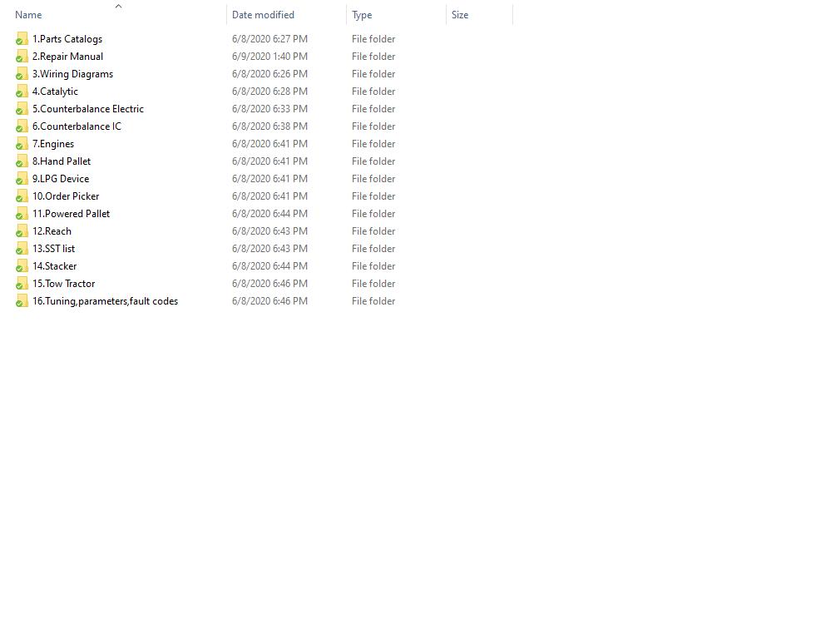The image size is (840, 644).
Task: Toggle sort direction arrow above Name
Action: point(118,6)
